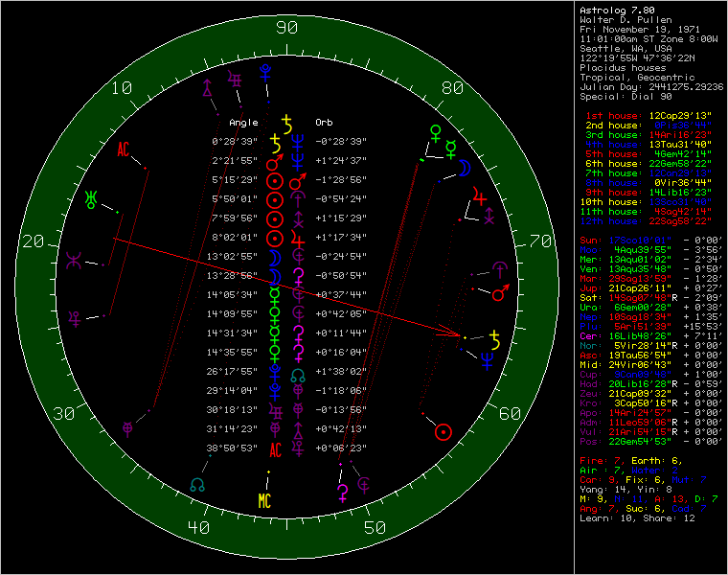Viewport: 728px width, 575px height.
Task: Click the "Angle" column header
Action: pos(243,123)
